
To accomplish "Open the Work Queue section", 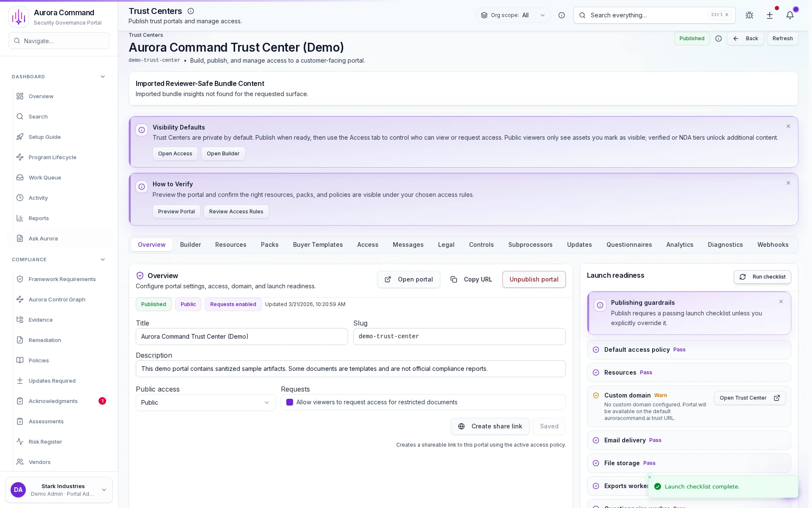I will 44,177.
